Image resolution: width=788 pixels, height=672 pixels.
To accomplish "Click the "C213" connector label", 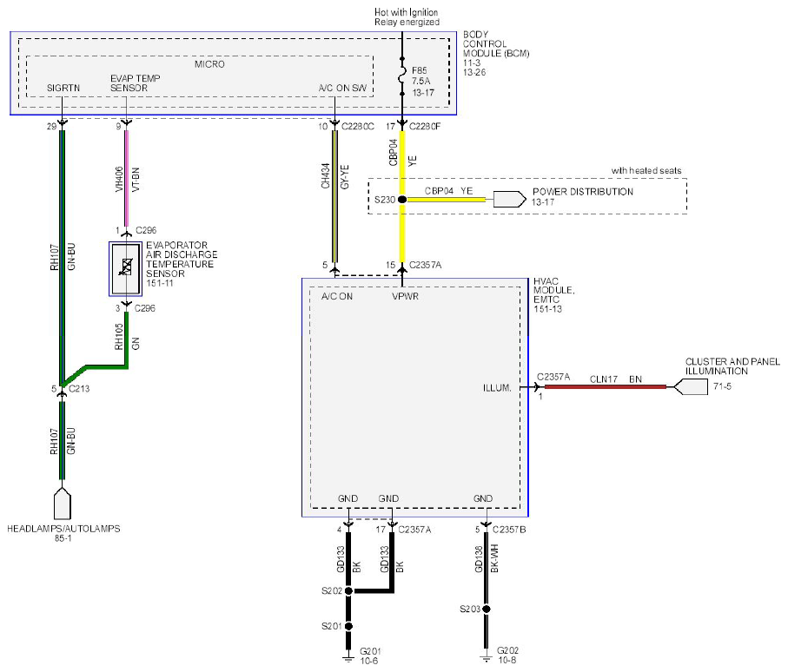I will point(79,388).
